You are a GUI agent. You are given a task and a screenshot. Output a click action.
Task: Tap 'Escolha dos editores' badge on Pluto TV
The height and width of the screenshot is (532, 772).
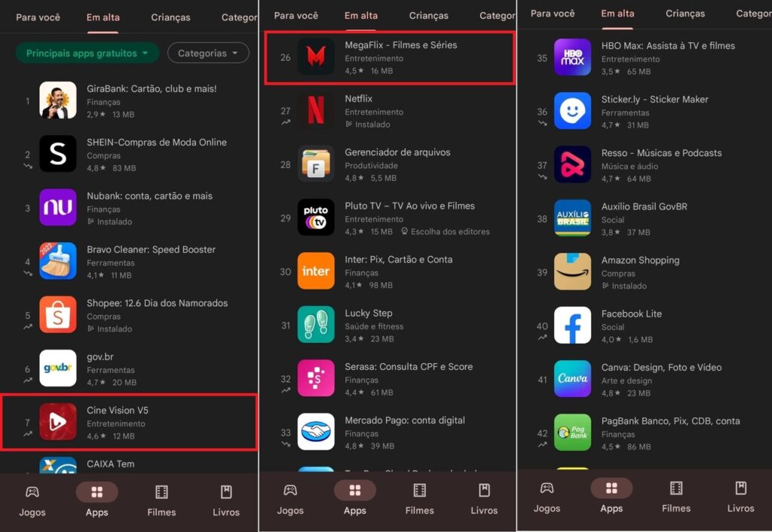coord(446,231)
